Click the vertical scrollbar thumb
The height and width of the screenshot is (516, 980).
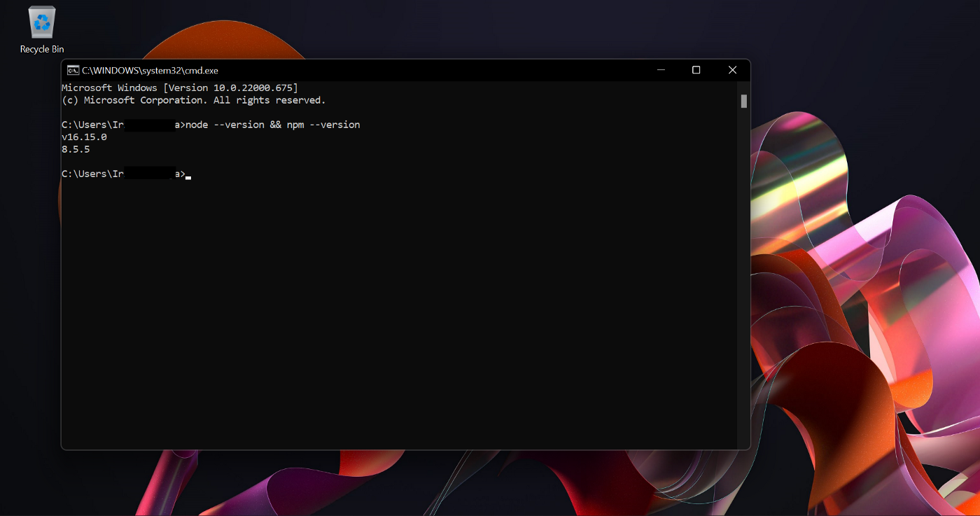(x=743, y=102)
